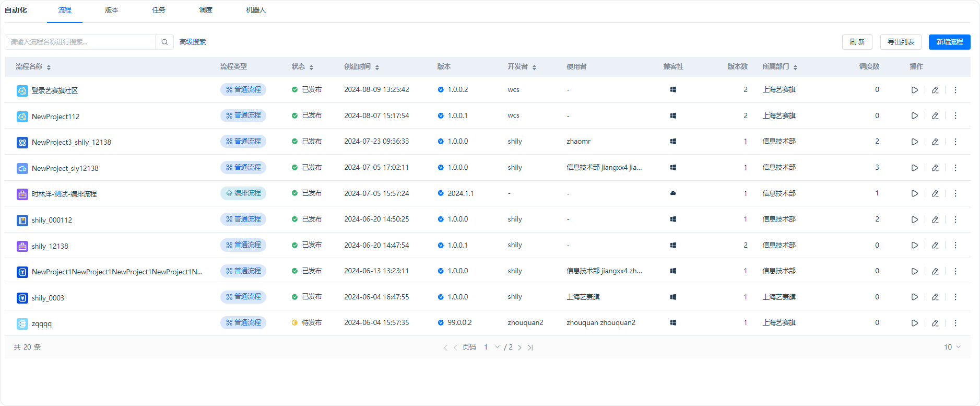980x406 pixels.
Task: Jump to the first page
Action: [x=445, y=347]
